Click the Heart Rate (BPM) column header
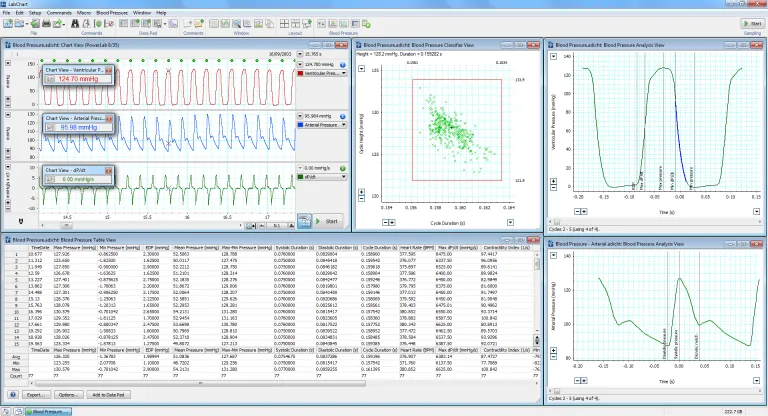Viewport: 768px width, 416px height. pyautogui.click(x=416, y=248)
